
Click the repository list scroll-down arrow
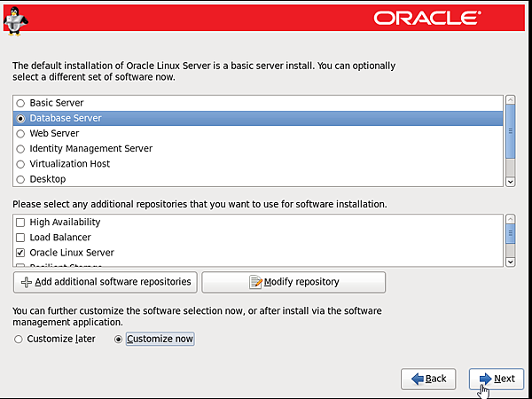click(x=510, y=261)
